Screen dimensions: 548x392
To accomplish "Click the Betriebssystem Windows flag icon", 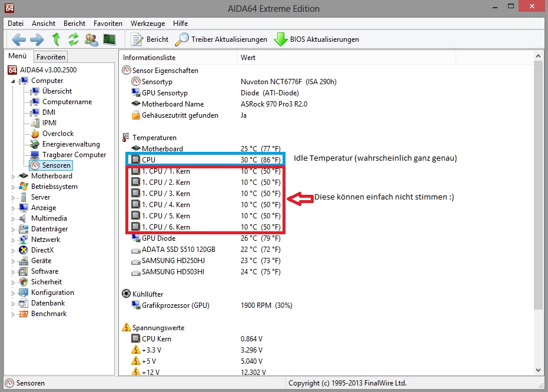I will (x=24, y=187).
